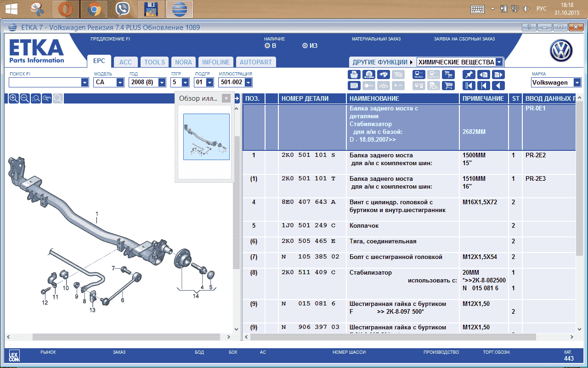Click the arrow icon left of ПОЗ. header
Viewport: 588px width, 368px height.
[237, 98]
